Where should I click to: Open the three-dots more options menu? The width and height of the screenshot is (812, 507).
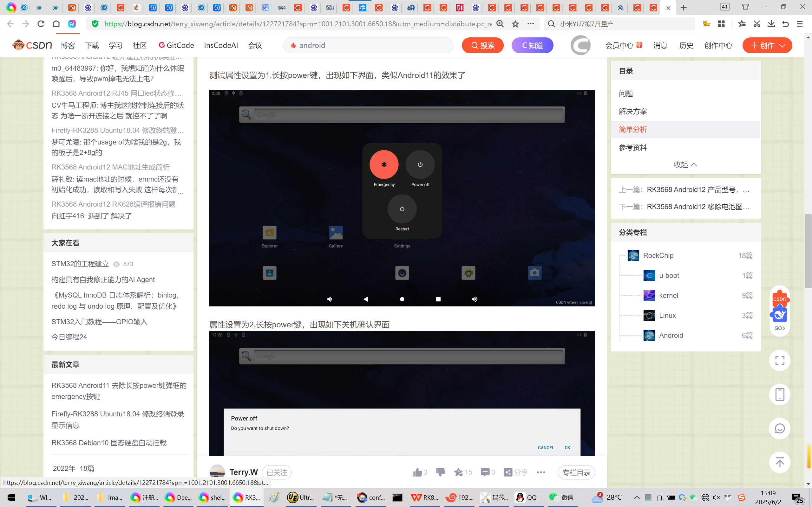(541, 472)
